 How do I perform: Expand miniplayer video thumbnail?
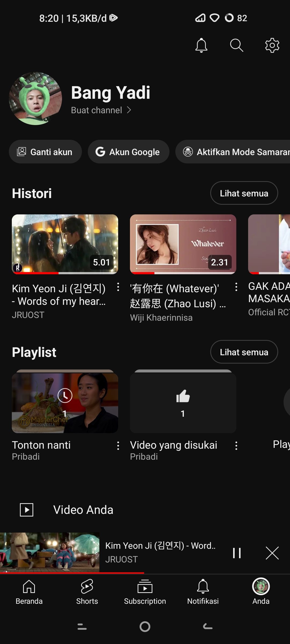[x=50, y=553]
